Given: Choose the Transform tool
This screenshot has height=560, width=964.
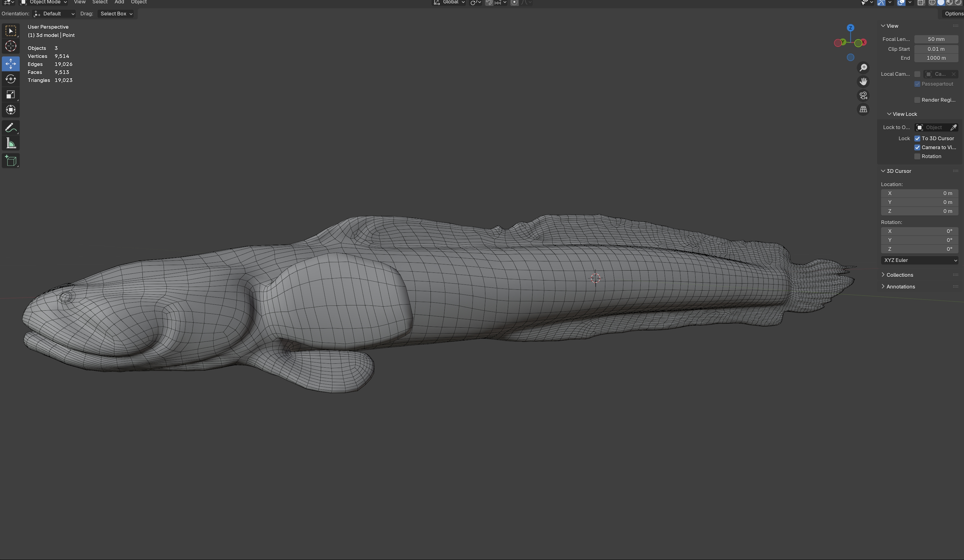Looking at the screenshot, I should point(11,110).
